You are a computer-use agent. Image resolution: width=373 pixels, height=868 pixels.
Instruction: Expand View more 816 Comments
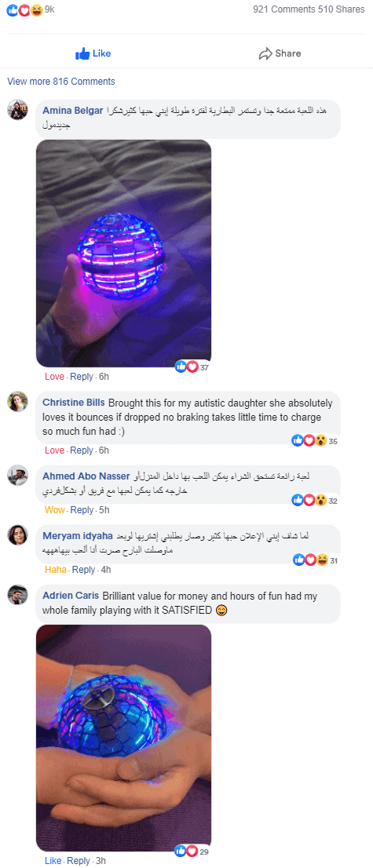[61, 82]
